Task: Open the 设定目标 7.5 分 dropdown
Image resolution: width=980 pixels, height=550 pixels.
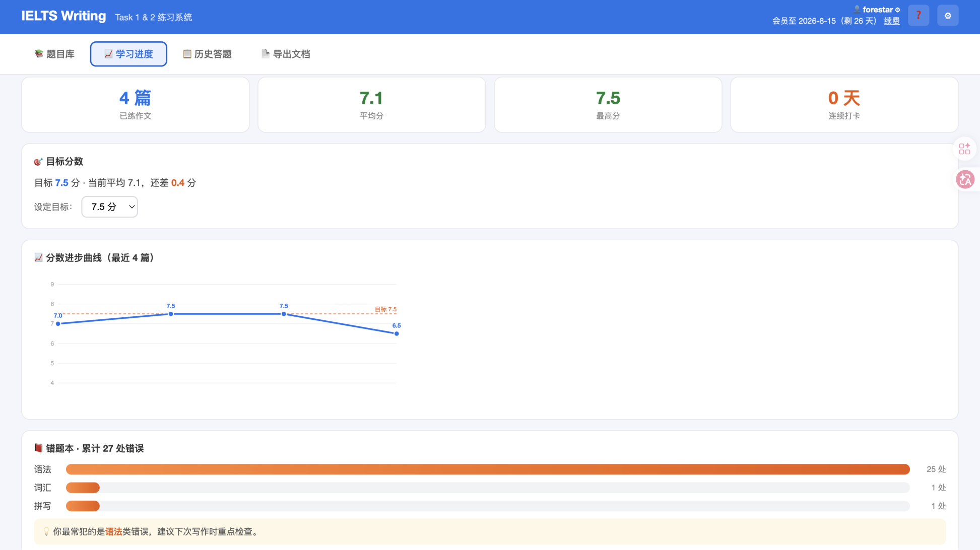Action: tap(110, 207)
